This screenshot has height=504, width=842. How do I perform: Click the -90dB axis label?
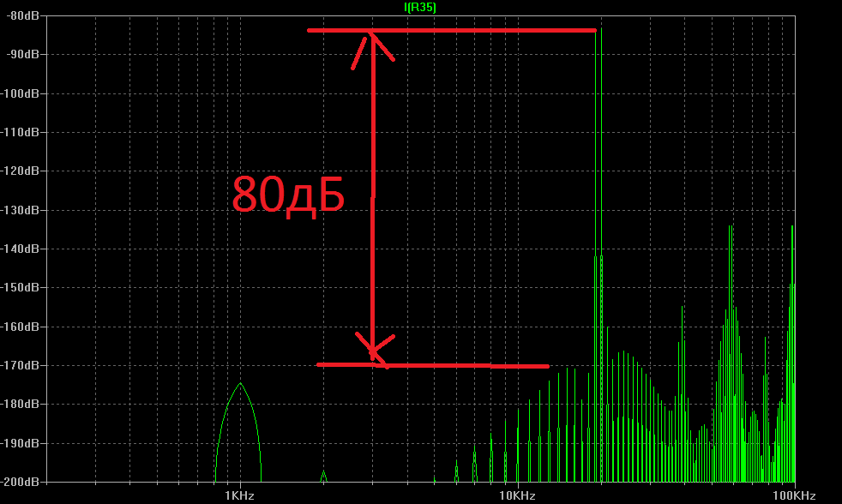click(x=23, y=55)
